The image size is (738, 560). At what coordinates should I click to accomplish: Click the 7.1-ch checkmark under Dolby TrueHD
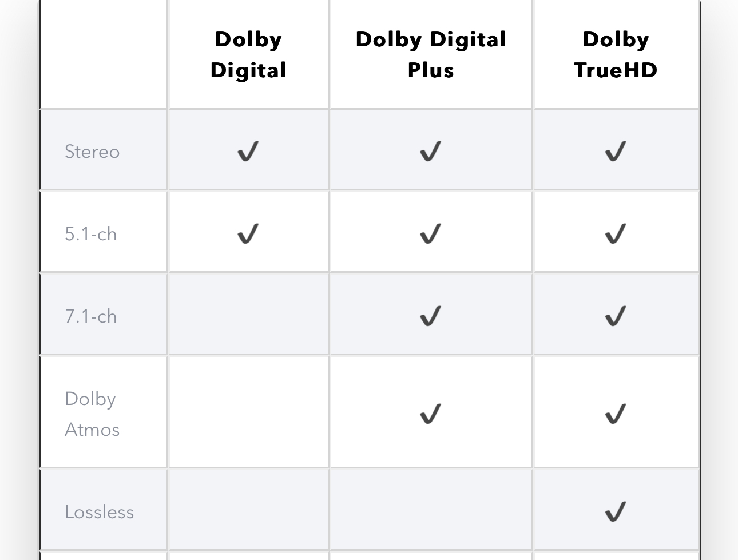click(x=616, y=316)
